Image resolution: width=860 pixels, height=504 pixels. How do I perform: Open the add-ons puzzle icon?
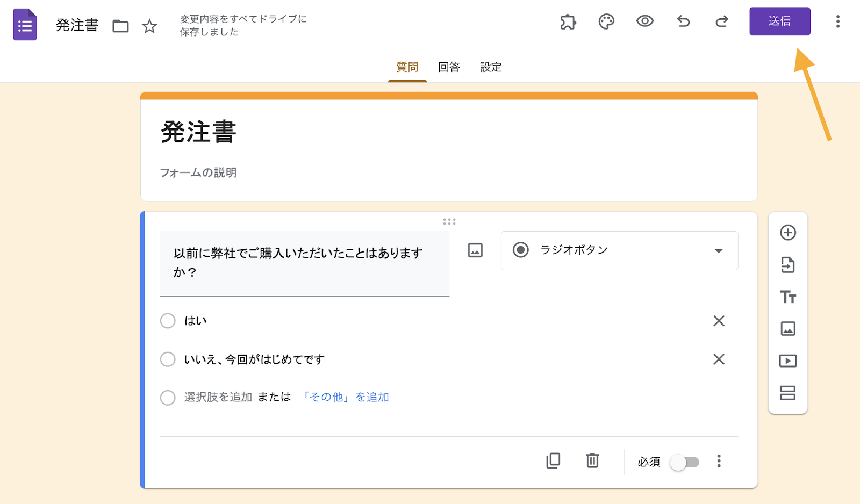(x=568, y=21)
